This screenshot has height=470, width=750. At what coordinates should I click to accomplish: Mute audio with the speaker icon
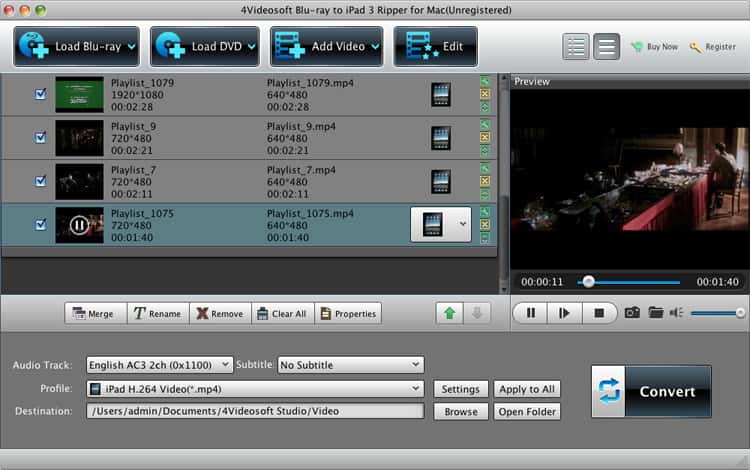(x=676, y=313)
